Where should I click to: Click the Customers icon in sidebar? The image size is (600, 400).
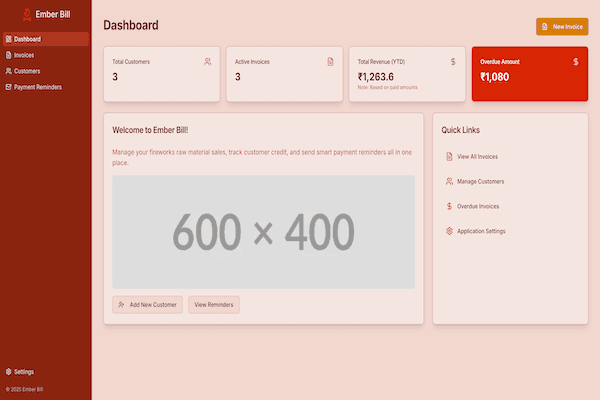tap(9, 71)
